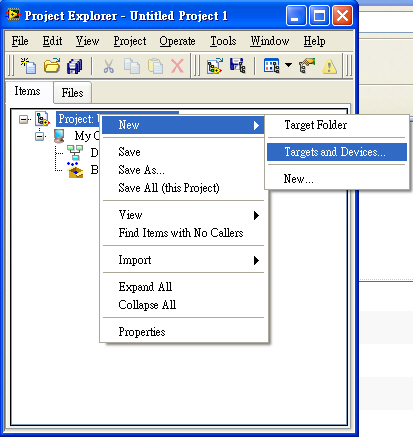Choose Find Items with No Callers
Image resolution: width=413 pixels, height=438 pixels.
coord(183,233)
